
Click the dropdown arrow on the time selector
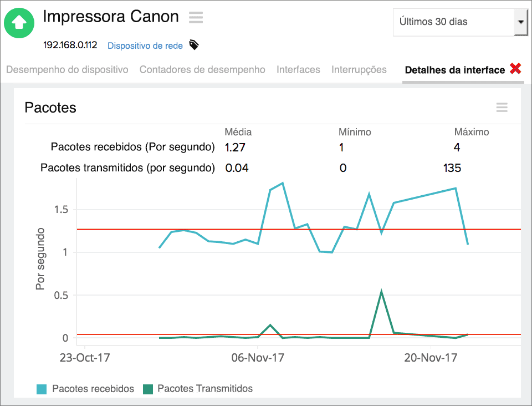pos(521,22)
